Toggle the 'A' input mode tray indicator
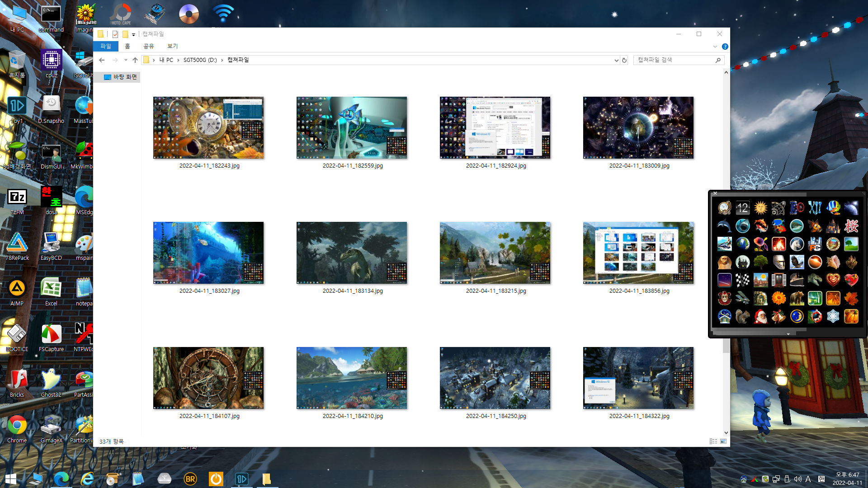 808,479
